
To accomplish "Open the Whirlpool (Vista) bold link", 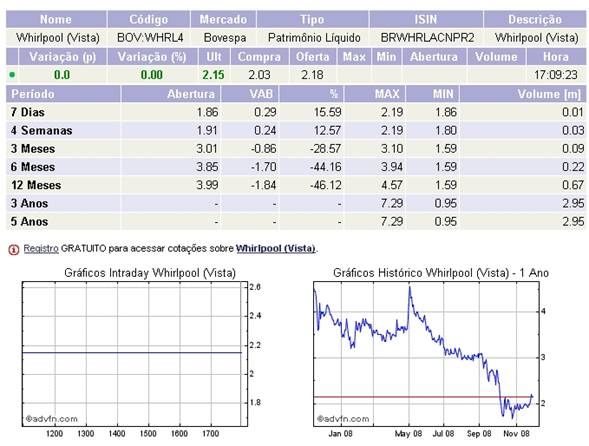I will coord(276,248).
